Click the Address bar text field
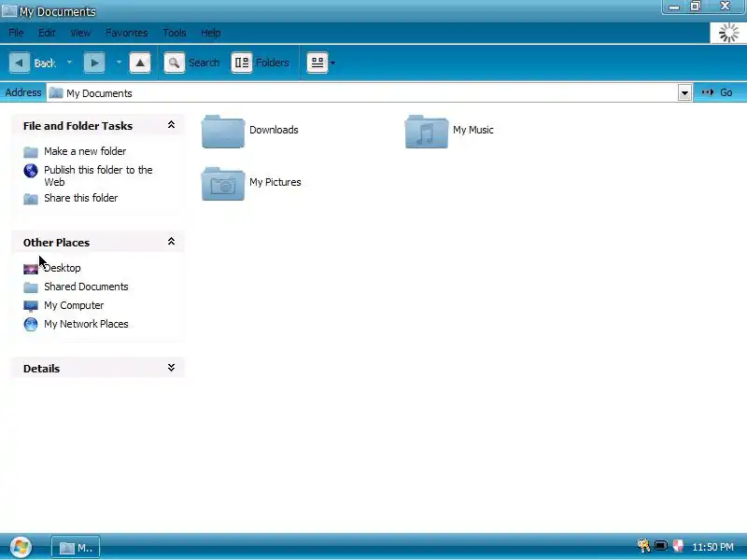 tap(362, 92)
